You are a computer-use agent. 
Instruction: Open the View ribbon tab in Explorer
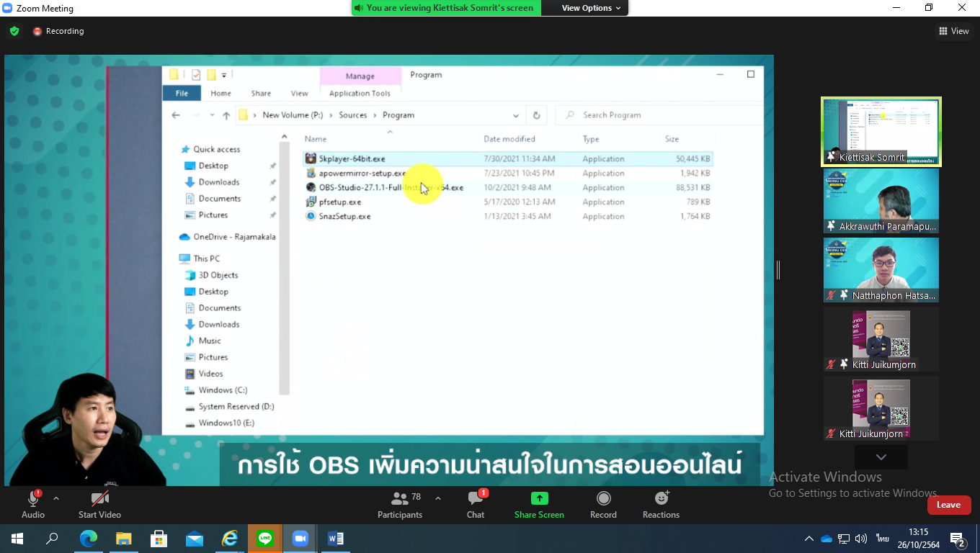tap(299, 93)
